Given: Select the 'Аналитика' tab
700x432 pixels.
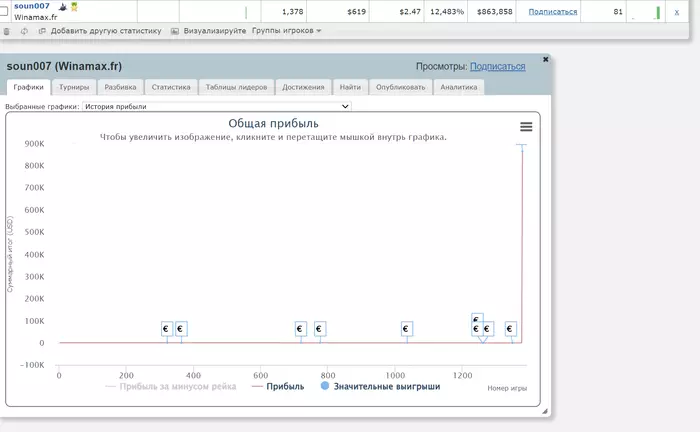Looking at the screenshot, I should click(x=459, y=87).
